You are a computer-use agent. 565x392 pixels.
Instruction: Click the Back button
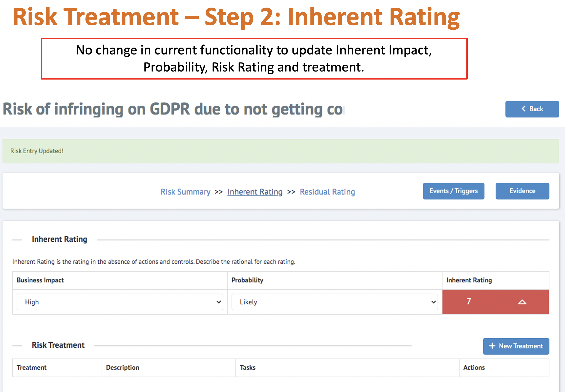click(x=532, y=109)
